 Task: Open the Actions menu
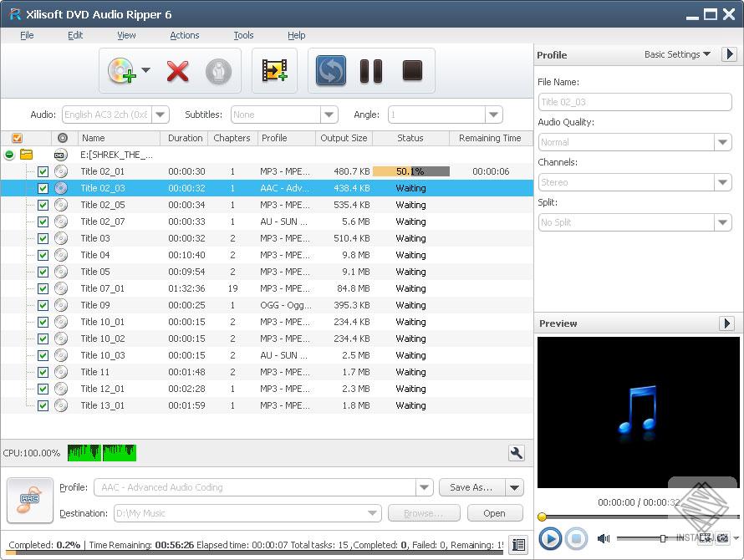pos(184,35)
